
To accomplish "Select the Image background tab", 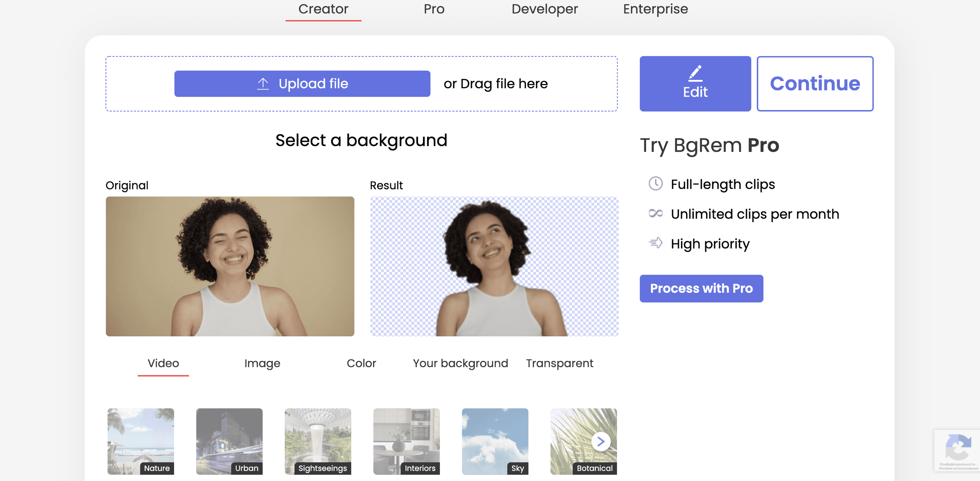I will click(x=262, y=363).
